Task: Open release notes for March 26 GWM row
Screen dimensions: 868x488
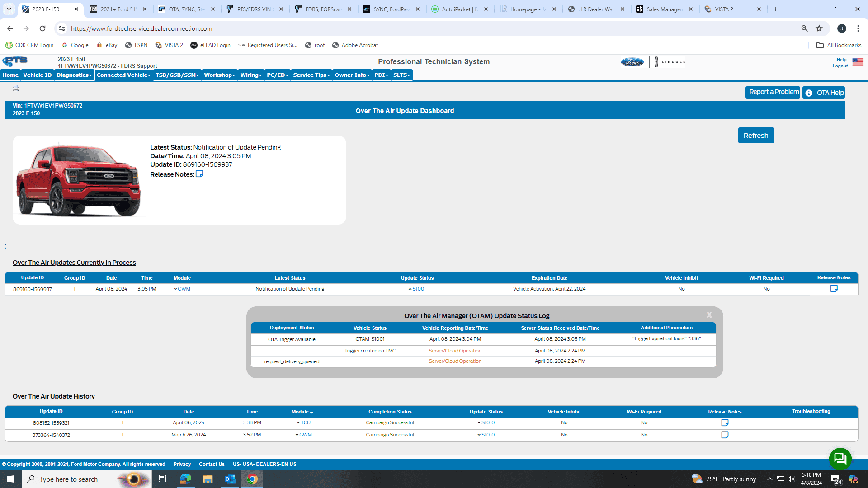Action: (724, 435)
